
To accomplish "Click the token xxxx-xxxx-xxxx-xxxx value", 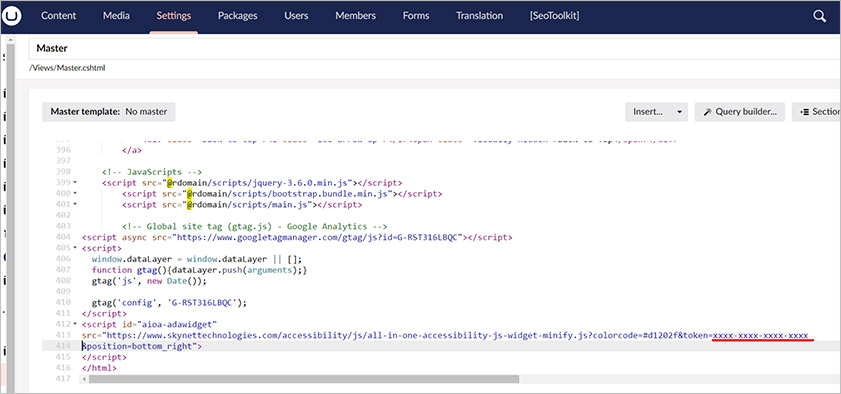I will pyautogui.click(x=761, y=335).
